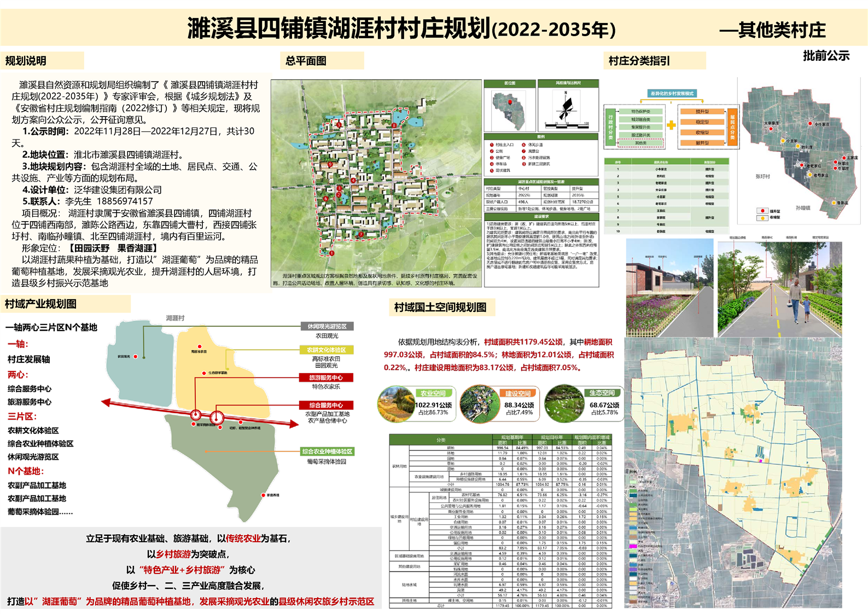Click the yellow cross-shaped plus sign in the classification diagram
The image size is (868, 614).
[x=671, y=125]
